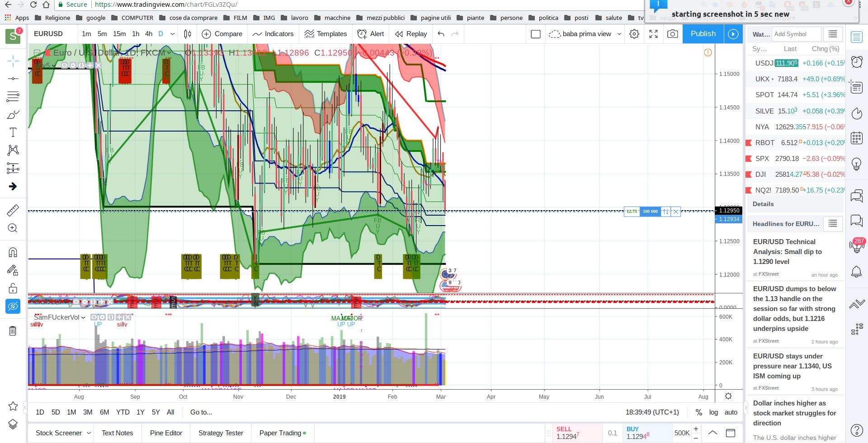This screenshot has height=443, width=868.
Task: Open the help question mark
Action: (857, 430)
